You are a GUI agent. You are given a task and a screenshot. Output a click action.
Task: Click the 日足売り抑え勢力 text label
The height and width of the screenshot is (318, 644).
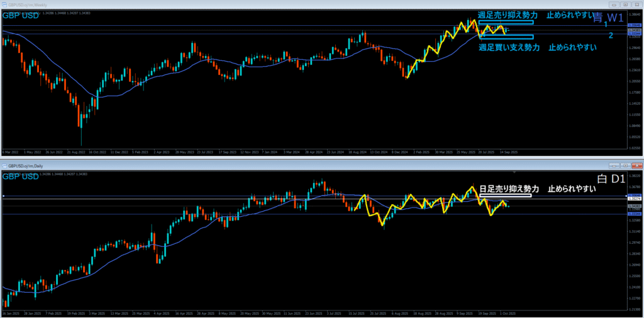pyautogui.click(x=509, y=189)
